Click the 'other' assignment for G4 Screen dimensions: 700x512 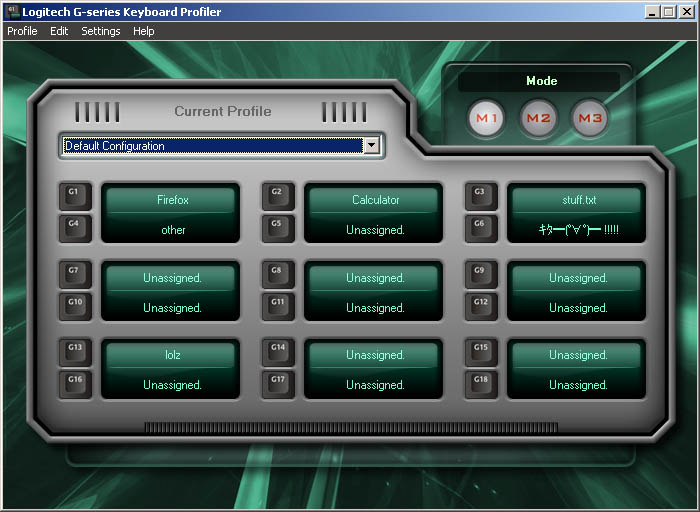[171, 228]
